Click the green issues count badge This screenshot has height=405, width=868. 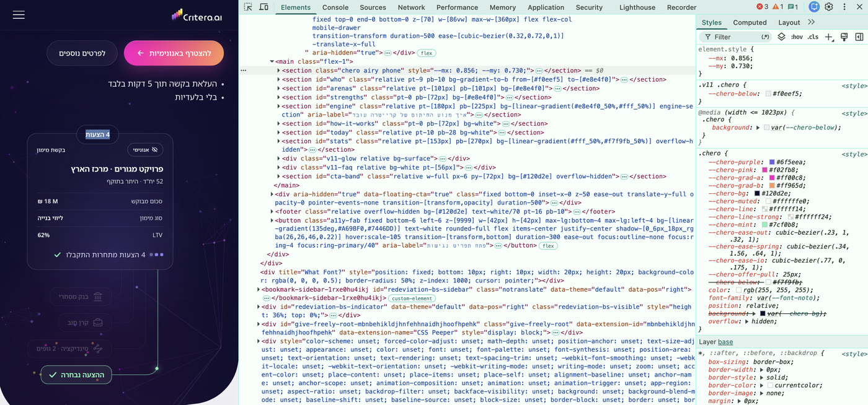[793, 7]
